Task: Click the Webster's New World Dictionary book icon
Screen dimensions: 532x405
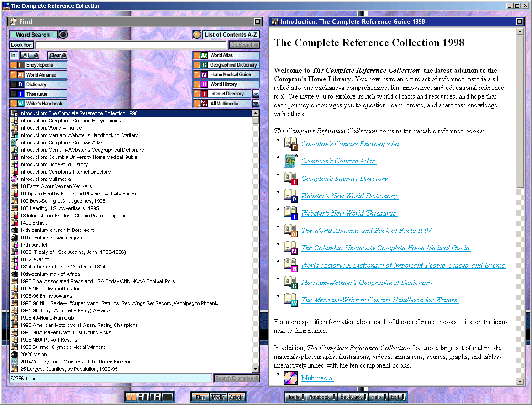Action: [x=290, y=196]
